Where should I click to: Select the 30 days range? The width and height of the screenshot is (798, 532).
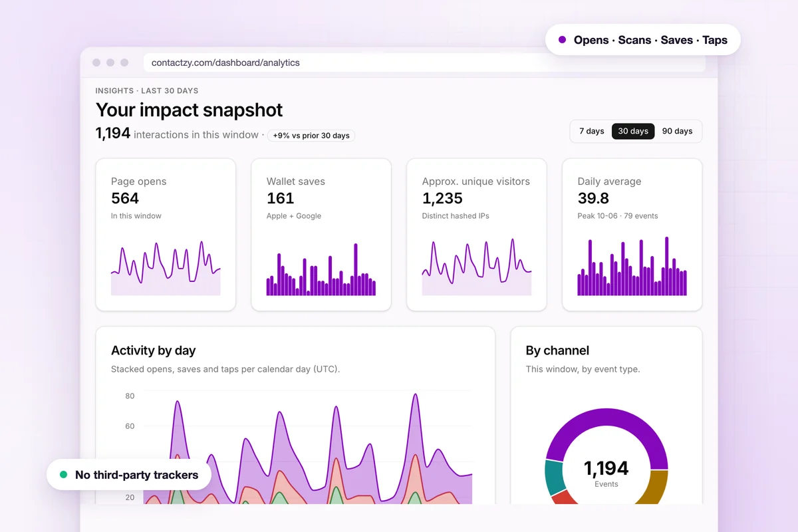(x=633, y=131)
